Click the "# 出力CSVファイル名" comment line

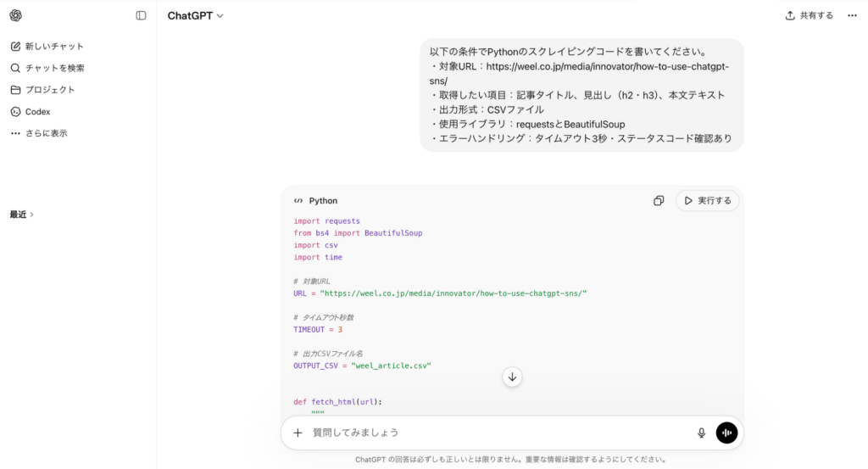point(328,354)
